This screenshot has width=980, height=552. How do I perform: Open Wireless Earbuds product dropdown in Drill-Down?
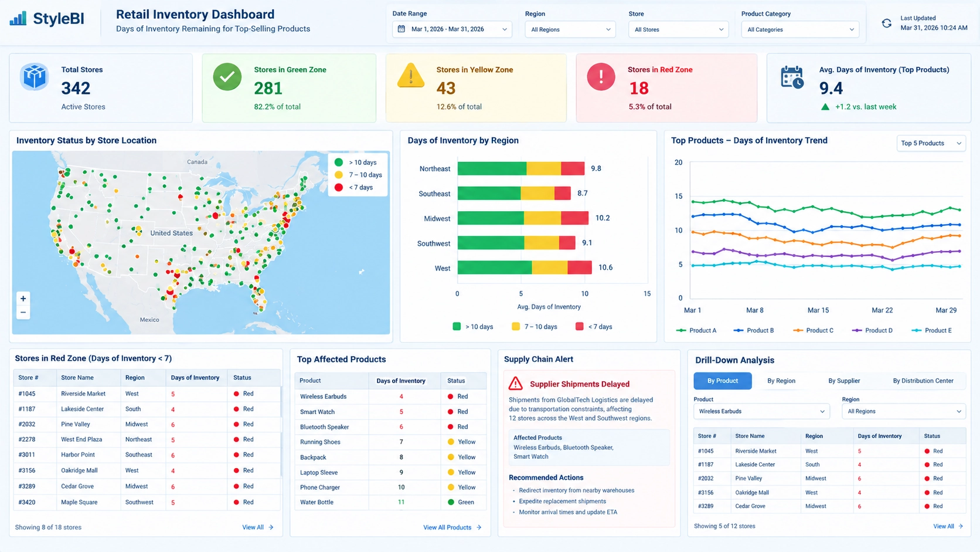[x=761, y=411]
